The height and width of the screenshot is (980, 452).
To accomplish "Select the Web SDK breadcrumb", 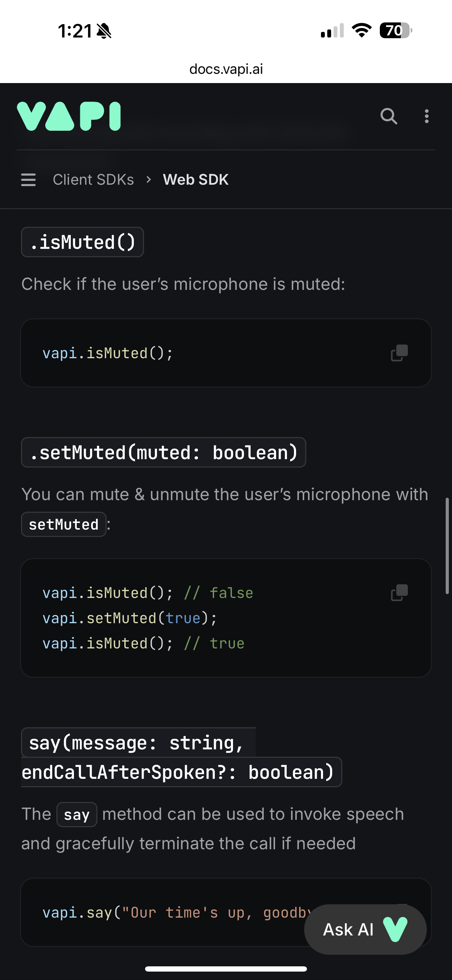I will [x=196, y=179].
